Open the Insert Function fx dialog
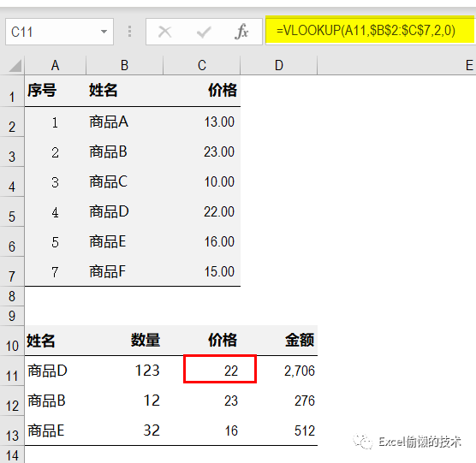The height and width of the screenshot is (463, 476). click(x=241, y=32)
